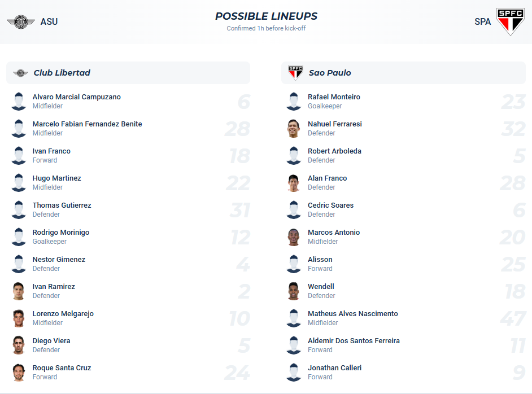Click Marcos Antonio's avatar image
532x394 pixels.
[294, 237]
